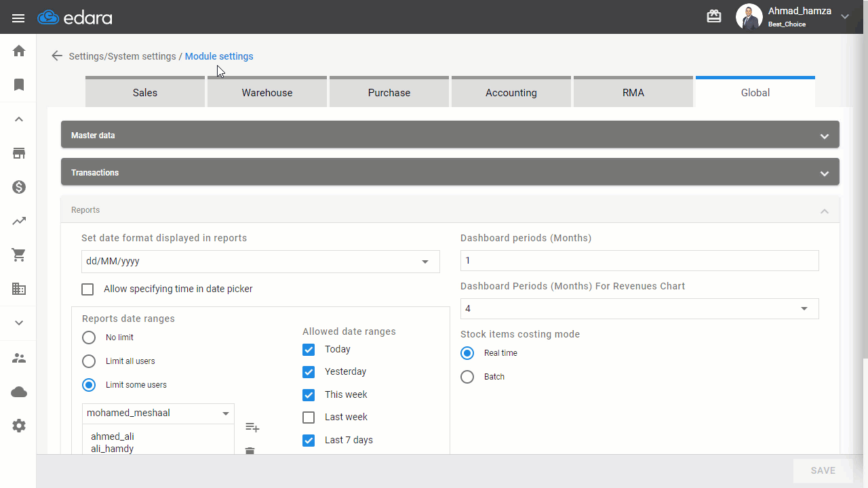Open the store sidebar icon
This screenshot has height=488, width=868.
19,153
